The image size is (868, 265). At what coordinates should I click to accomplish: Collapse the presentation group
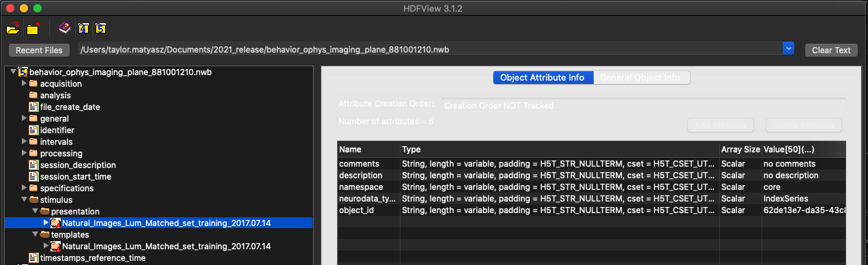pyautogui.click(x=35, y=211)
